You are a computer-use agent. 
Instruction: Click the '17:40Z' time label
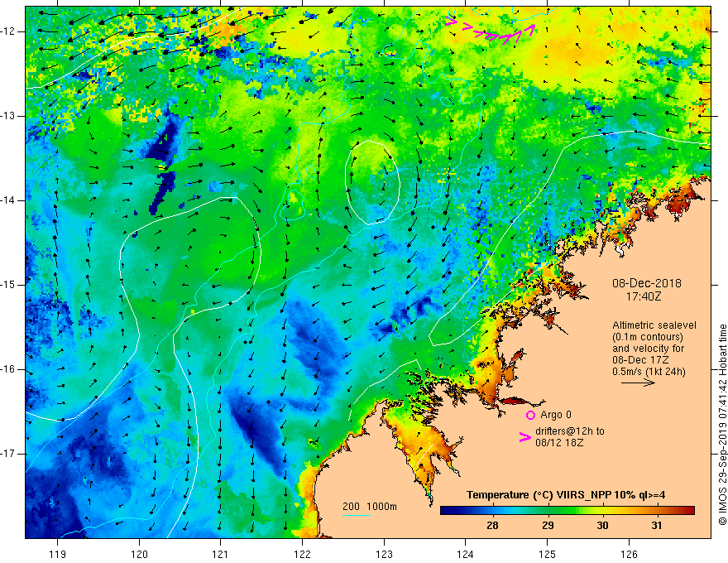(643, 296)
